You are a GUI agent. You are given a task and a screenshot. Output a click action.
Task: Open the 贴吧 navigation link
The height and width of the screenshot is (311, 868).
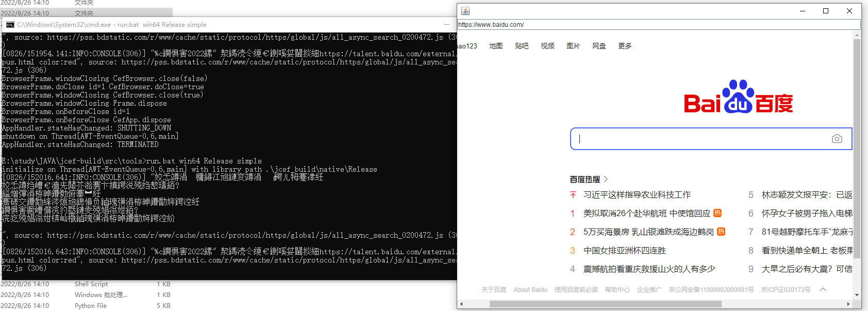522,46
